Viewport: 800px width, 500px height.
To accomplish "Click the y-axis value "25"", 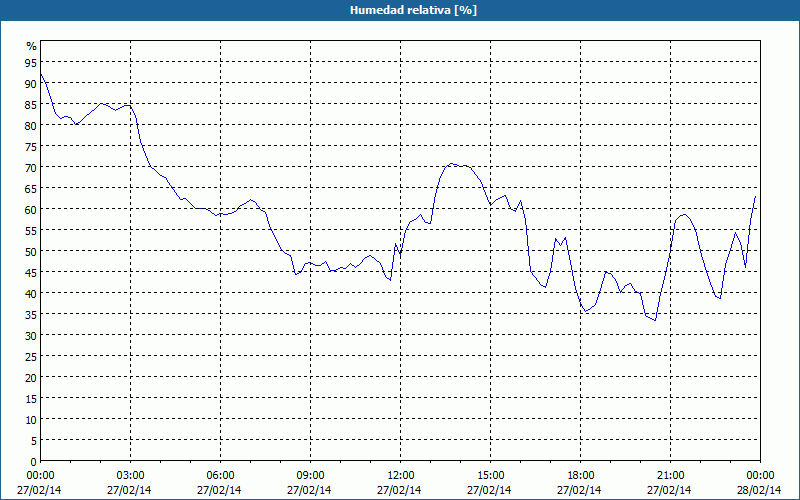I will point(31,357).
